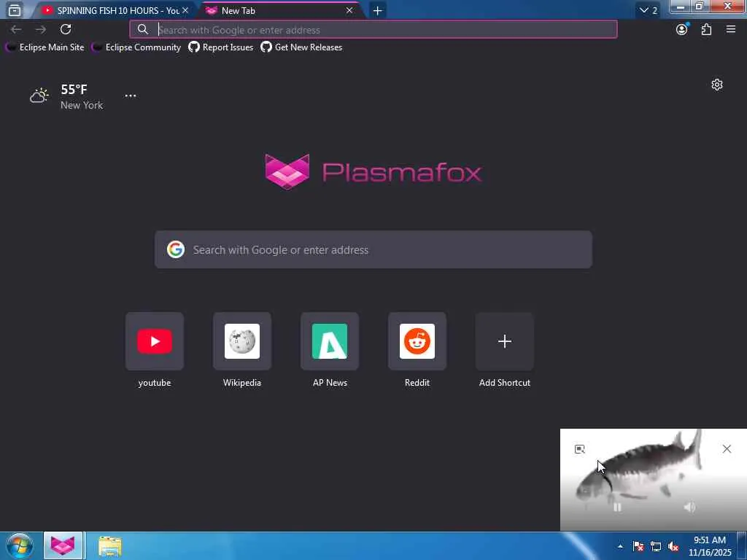Image resolution: width=747 pixels, height=560 pixels.
Task: Focus the center Google search box
Action: tap(373, 249)
